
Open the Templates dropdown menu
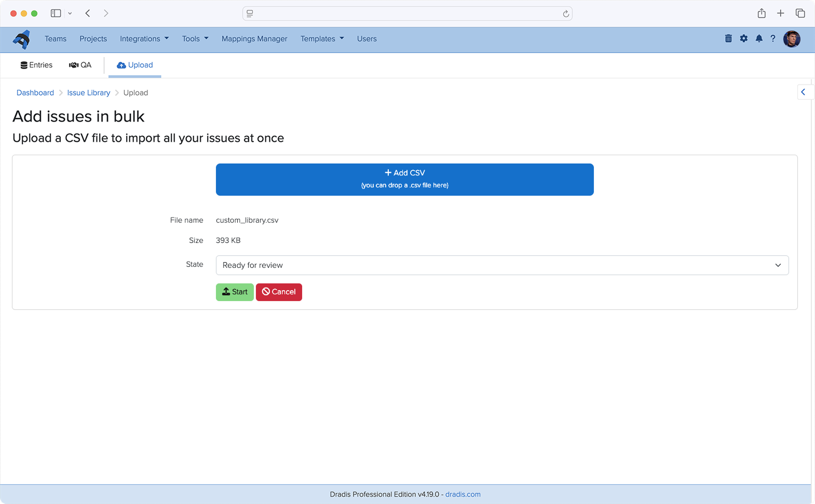tap(322, 39)
